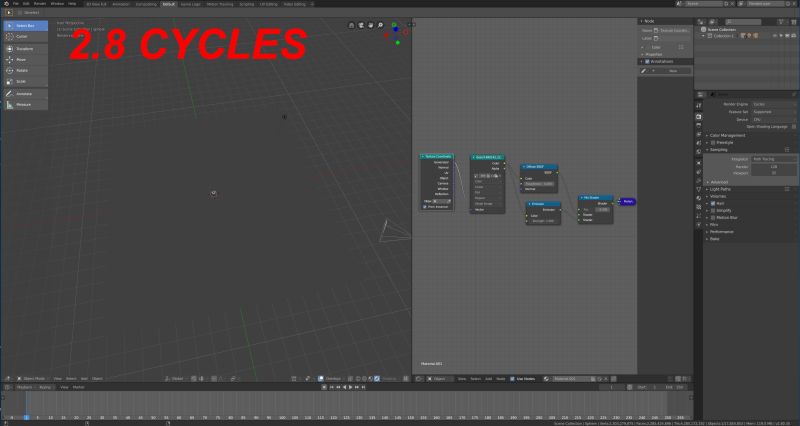Click New button under Annotations in Node sidebar
Screen dimensions: 800x426
[x=673, y=71]
